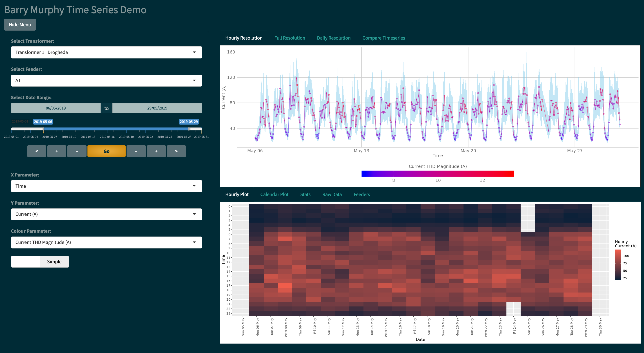The image size is (644, 353).
Task: Open the Y Parameter dropdown
Action: click(106, 214)
